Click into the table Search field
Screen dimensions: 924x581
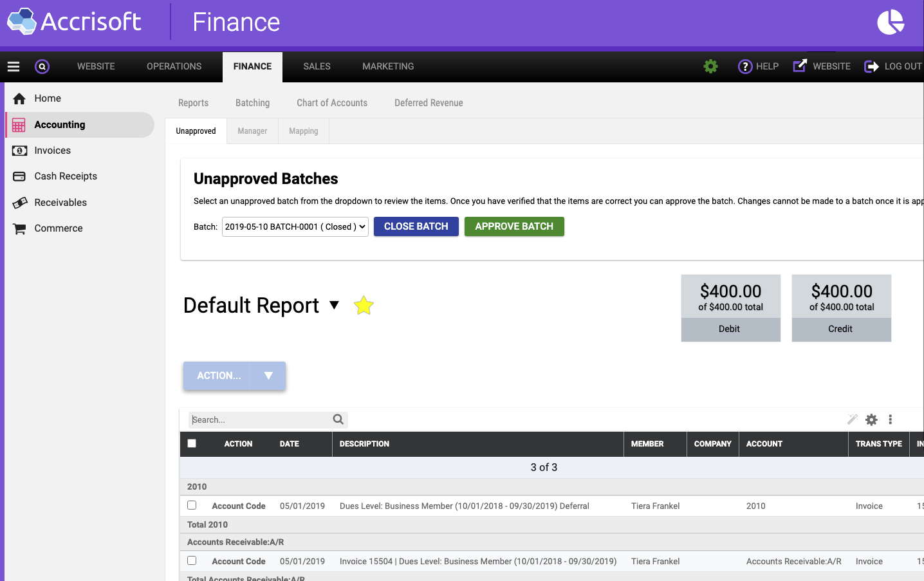pos(261,420)
